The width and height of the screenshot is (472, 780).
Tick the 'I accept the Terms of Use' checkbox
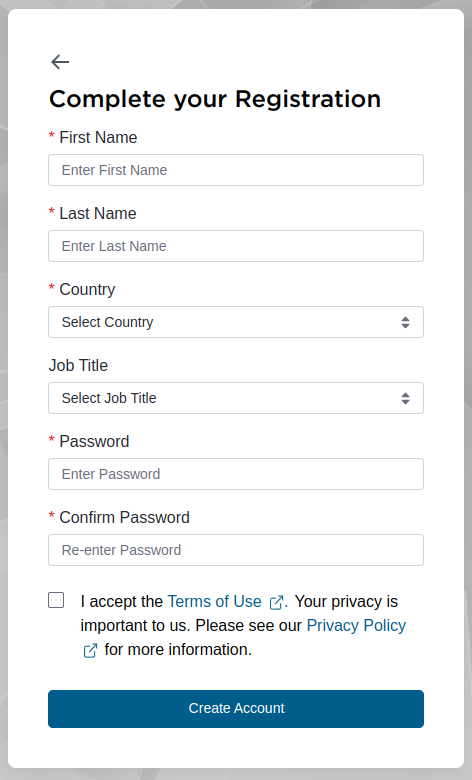coord(56,600)
